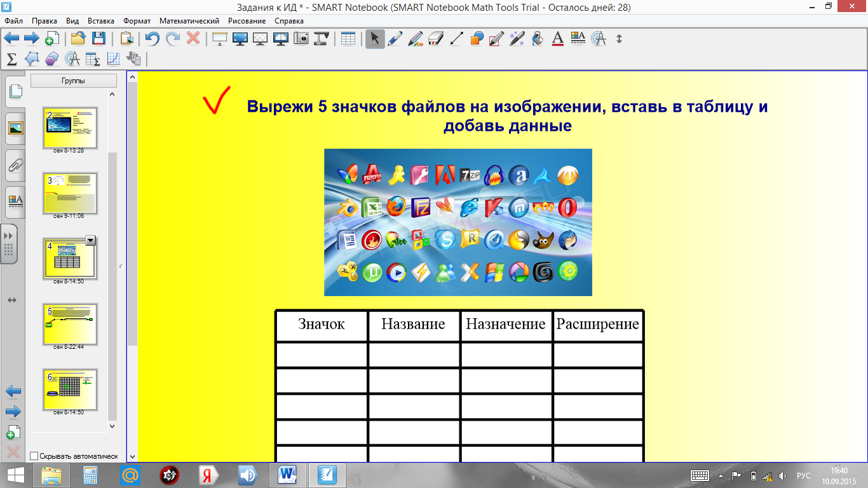Select the irregular polygons tool
Screen dimensions: 868x488
click(32, 59)
